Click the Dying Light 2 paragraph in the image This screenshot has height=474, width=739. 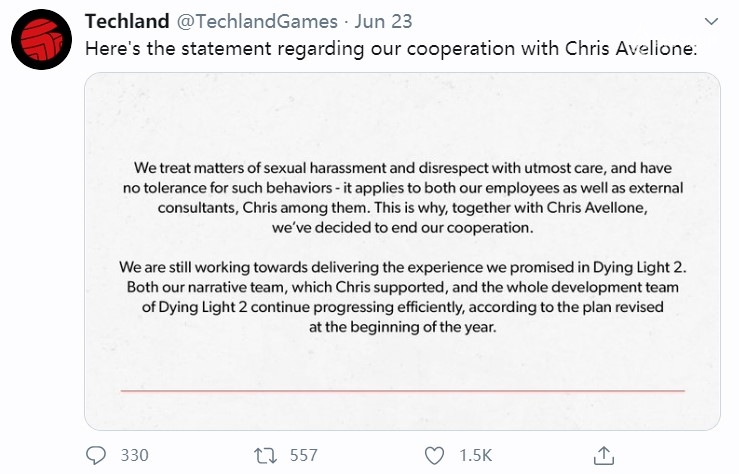[402, 297]
